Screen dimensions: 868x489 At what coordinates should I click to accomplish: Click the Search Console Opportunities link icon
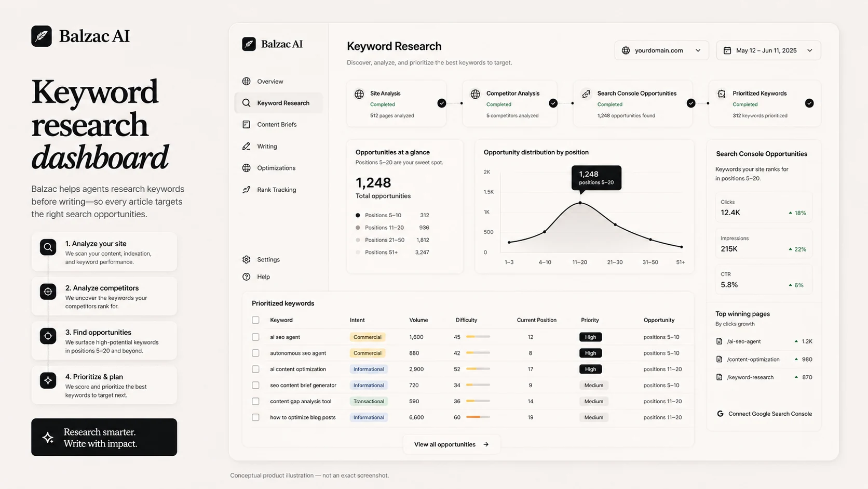pyautogui.click(x=586, y=94)
